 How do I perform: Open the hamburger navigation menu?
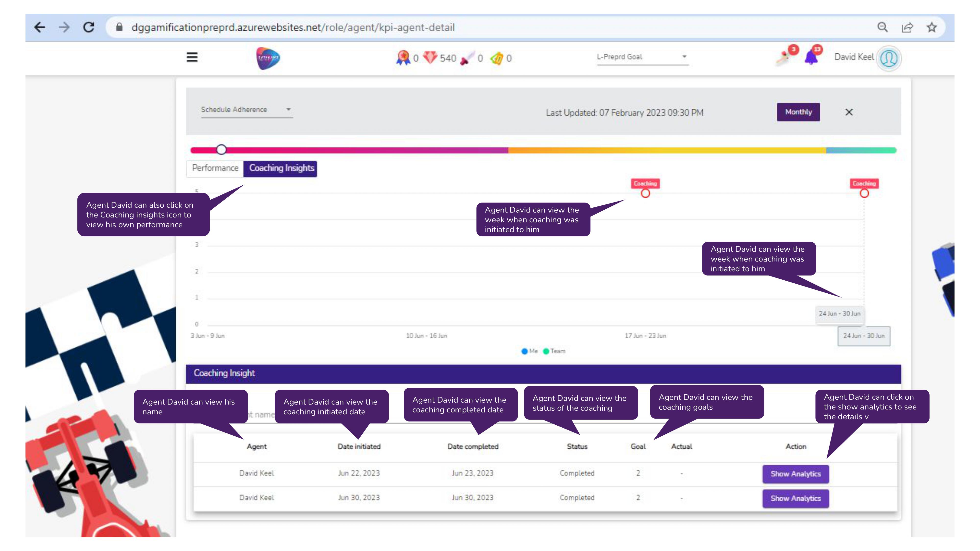point(192,57)
